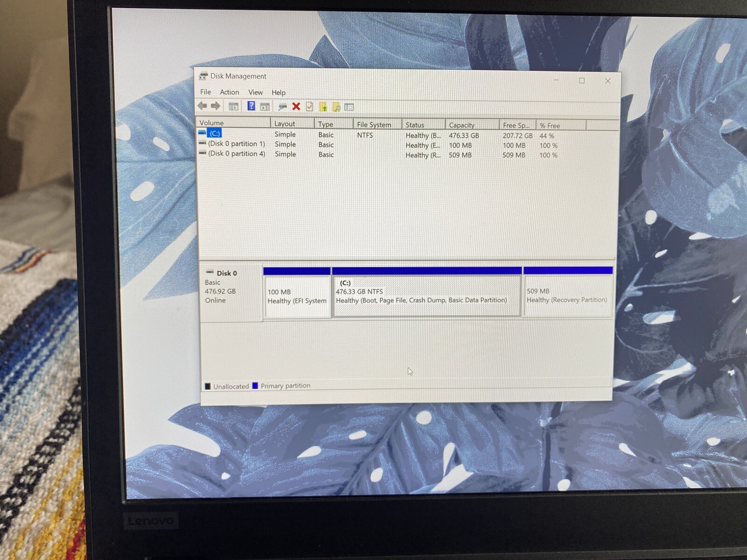Toggle the Show/Hide Console Tree icon
The height and width of the screenshot is (560, 747).
(233, 106)
